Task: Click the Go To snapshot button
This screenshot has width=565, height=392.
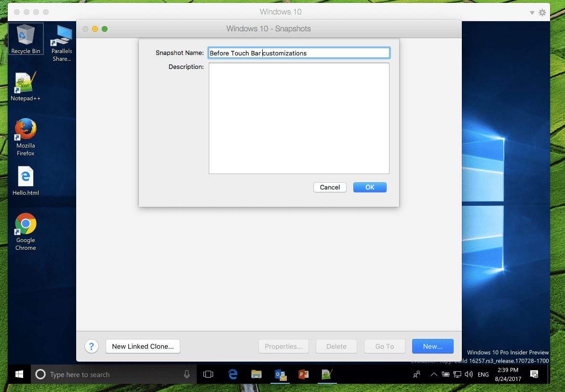Action: [x=385, y=346]
